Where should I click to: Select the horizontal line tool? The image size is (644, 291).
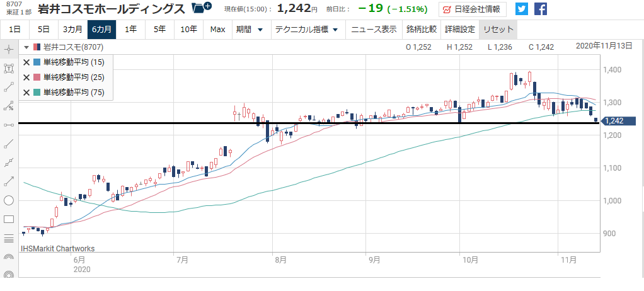click(x=9, y=125)
